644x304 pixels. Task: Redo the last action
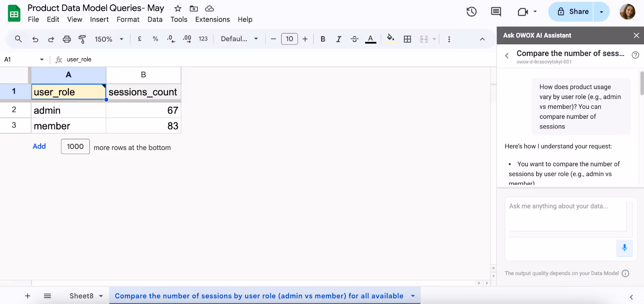(51, 39)
